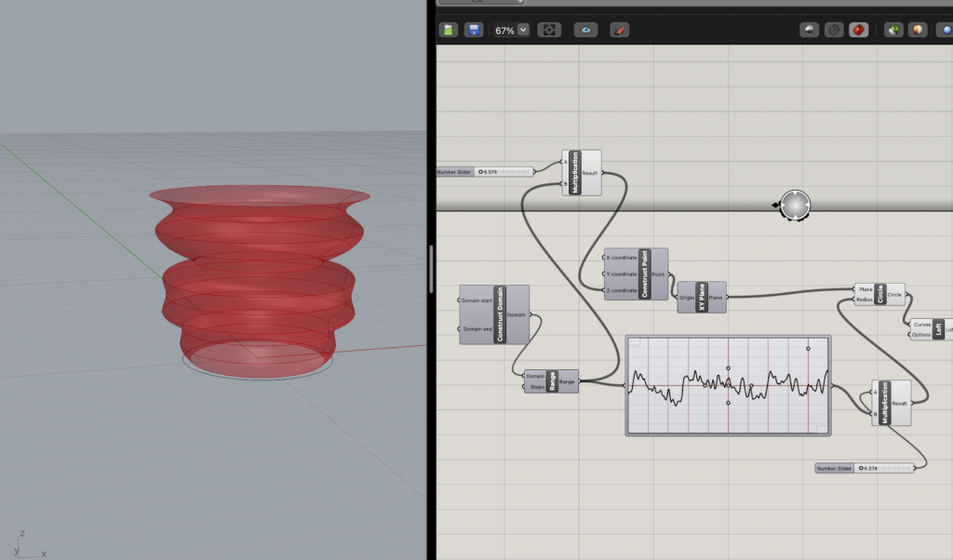Select the Circle component
Viewport: 953px width, 560px height.
(x=879, y=295)
